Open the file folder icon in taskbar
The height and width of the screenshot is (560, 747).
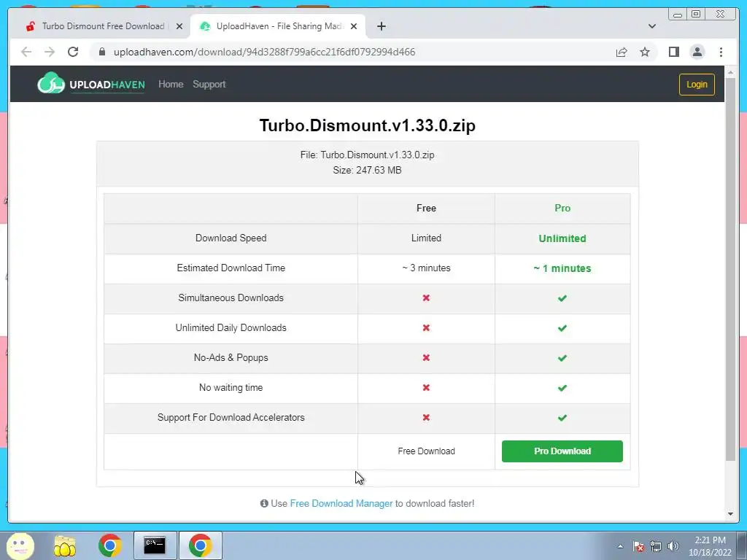(65, 545)
